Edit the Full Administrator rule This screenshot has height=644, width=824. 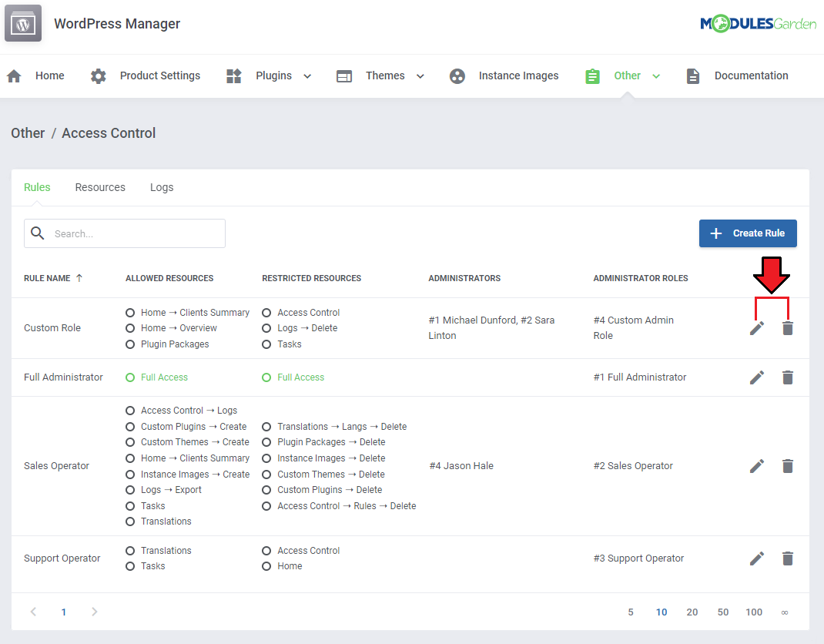[757, 377]
